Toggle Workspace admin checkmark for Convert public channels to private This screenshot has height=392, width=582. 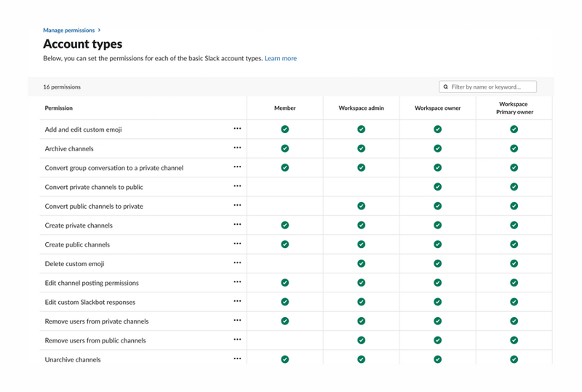[361, 206]
